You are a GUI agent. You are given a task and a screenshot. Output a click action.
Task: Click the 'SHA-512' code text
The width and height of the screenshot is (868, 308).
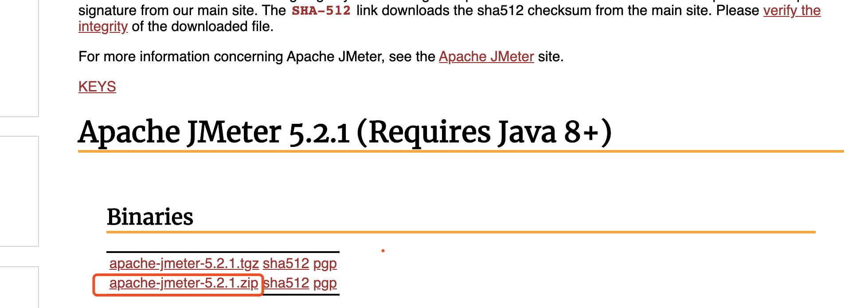point(321,11)
